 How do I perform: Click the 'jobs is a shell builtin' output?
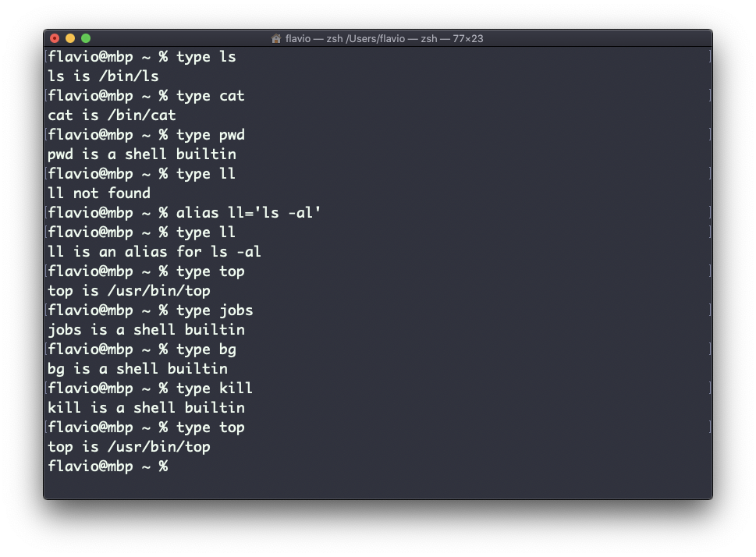tap(146, 330)
